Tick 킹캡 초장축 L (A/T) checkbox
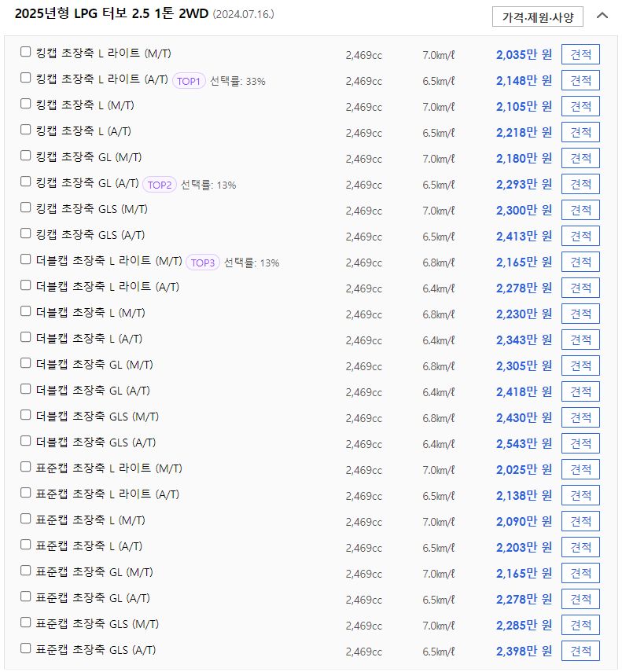Screen dimensions: 622x672 pos(26,130)
